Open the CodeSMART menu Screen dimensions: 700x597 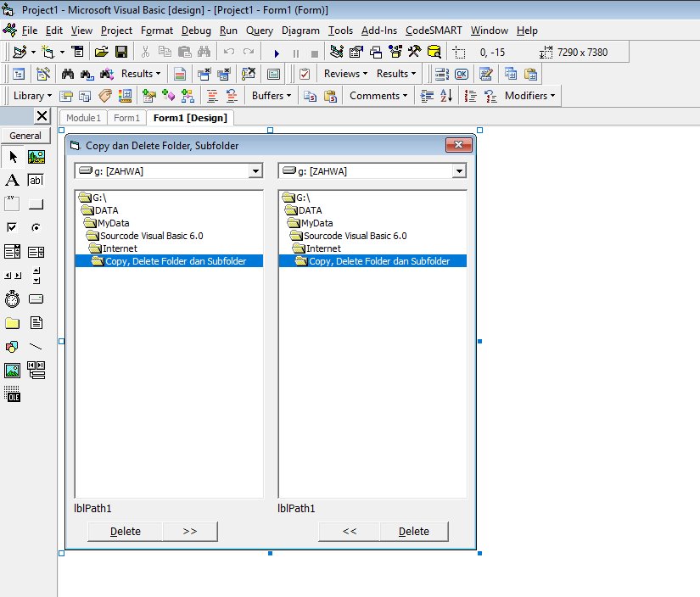point(434,31)
